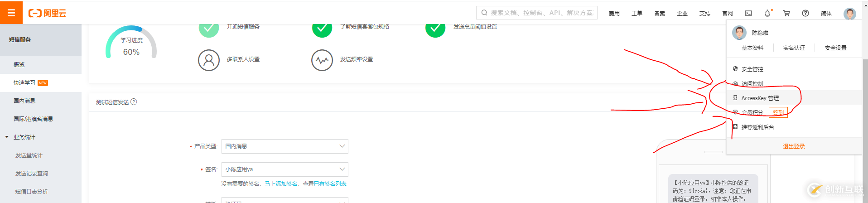Click the 发送频率设置 label
Image resolution: width=868 pixels, height=203 pixels.
tap(357, 59)
